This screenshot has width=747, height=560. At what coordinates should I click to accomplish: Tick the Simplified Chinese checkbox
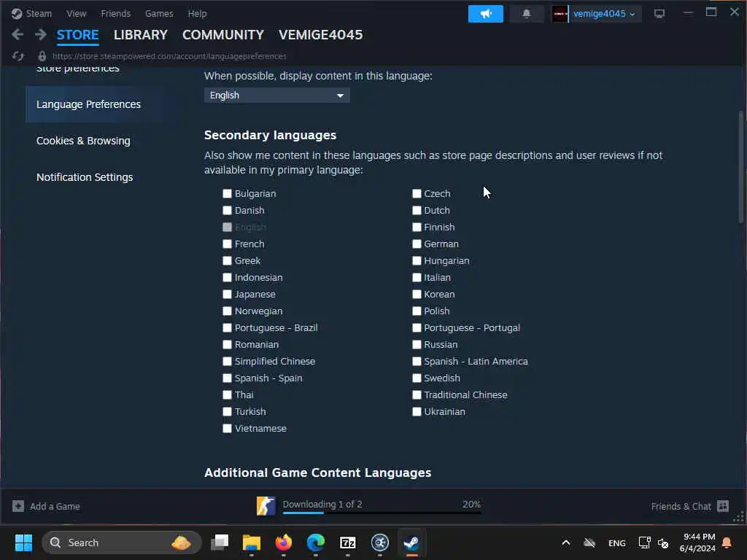pyautogui.click(x=228, y=361)
